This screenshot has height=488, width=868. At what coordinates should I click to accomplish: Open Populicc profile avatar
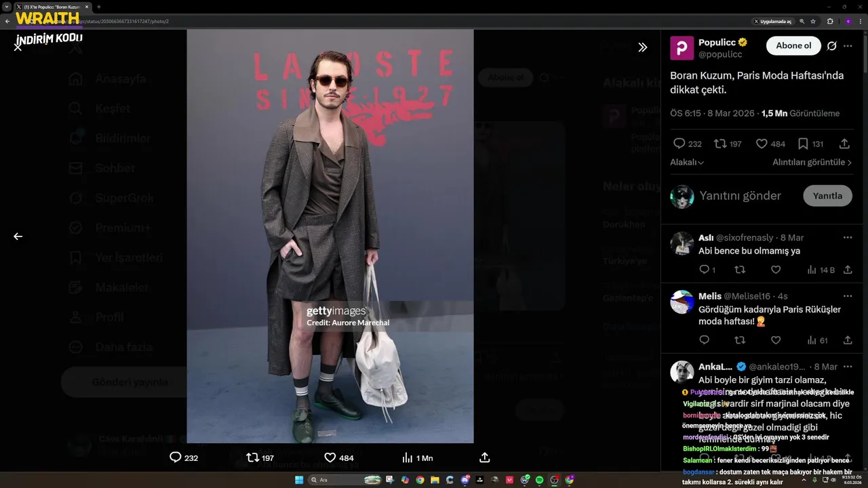(x=682, y=48)
